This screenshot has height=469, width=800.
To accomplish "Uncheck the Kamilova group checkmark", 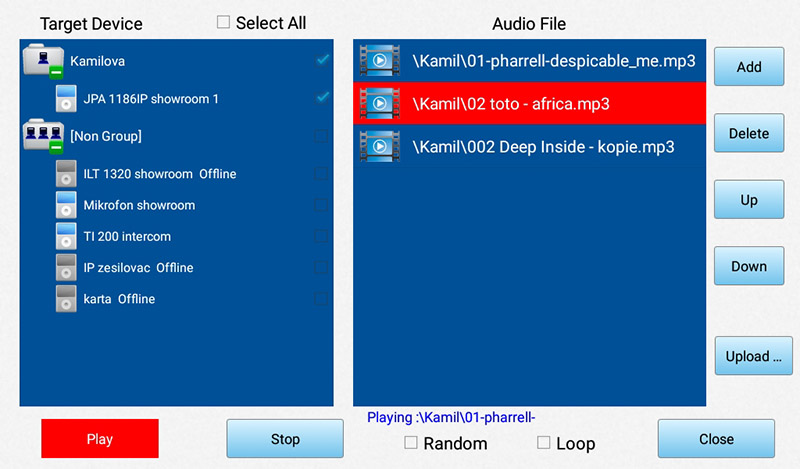I will [x=322, y=60].
